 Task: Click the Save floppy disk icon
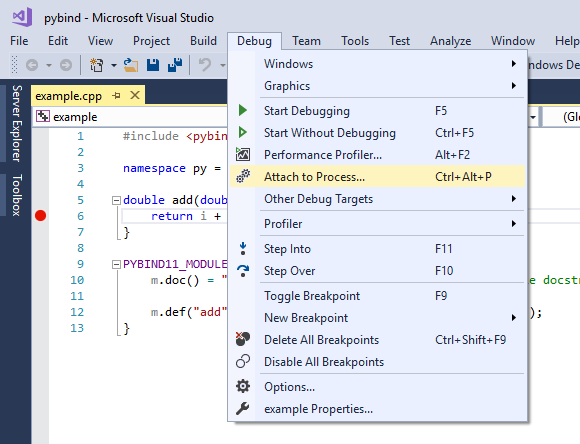coord(153,65)
